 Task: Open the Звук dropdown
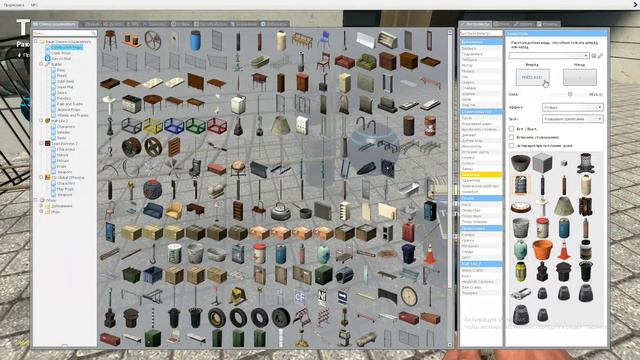572,119
